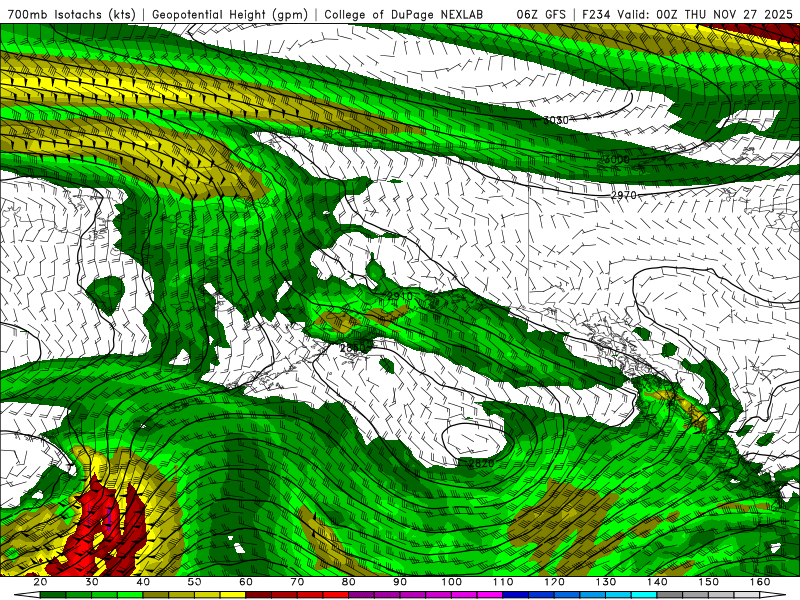Image resolution: width=800 pixels, height=600 pixels.
Task: Click the 20 kts scale label
Action: click(40, 582)
